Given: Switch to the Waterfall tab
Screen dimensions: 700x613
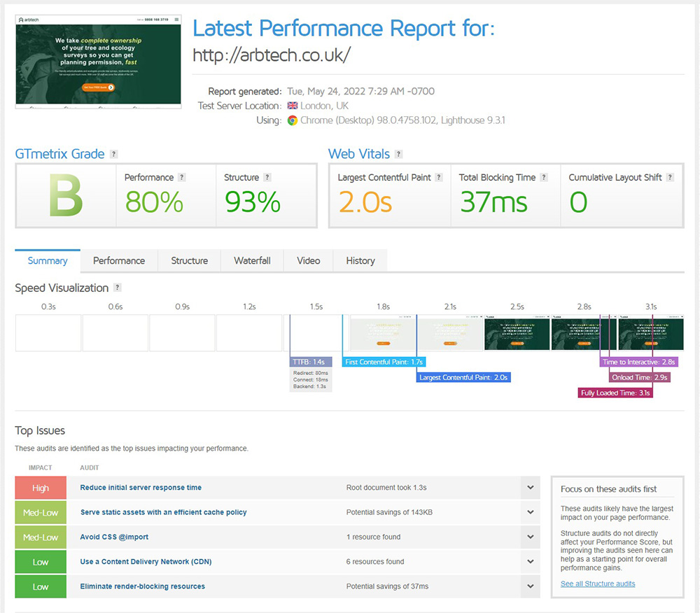Looking at the screenshot, I should (x=252, y=260).
